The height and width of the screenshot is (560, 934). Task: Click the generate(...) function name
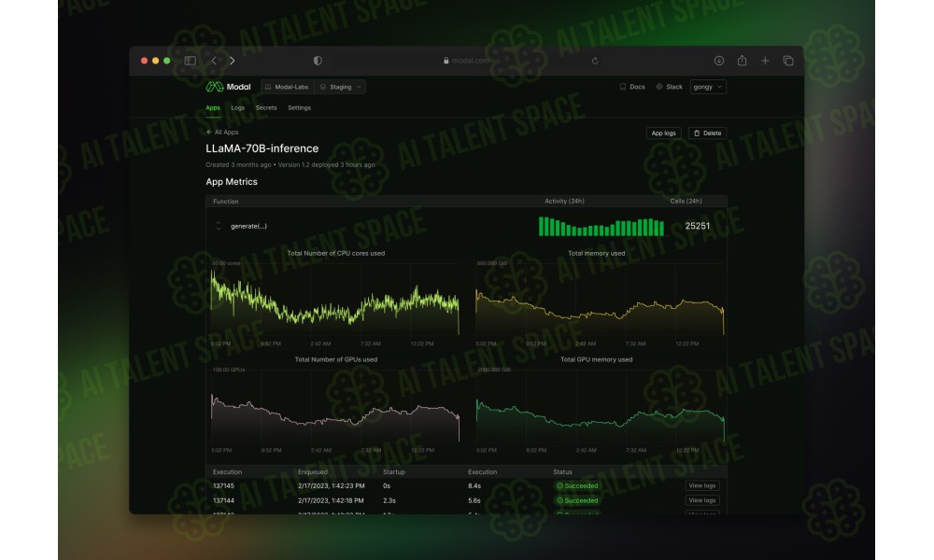coord(248,226)
